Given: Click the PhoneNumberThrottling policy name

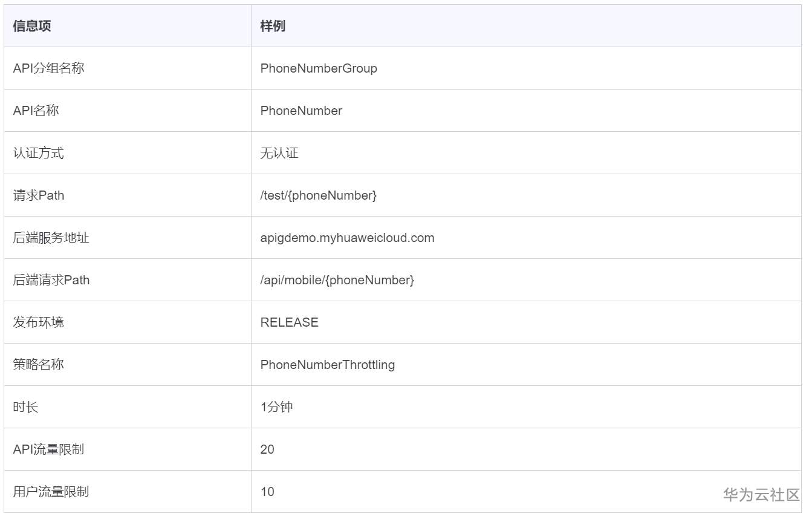Looking at the screenshot, I should coord(327,365).
